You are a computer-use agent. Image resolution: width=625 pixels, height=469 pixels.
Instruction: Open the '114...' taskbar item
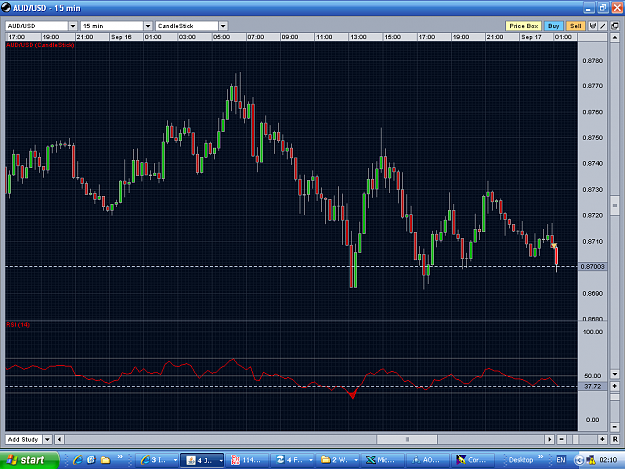tap(248, 460)
